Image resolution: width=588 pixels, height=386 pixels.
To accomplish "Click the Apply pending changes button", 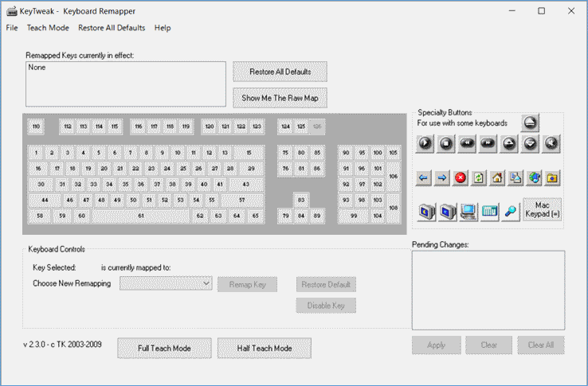I will click(436, 345).
